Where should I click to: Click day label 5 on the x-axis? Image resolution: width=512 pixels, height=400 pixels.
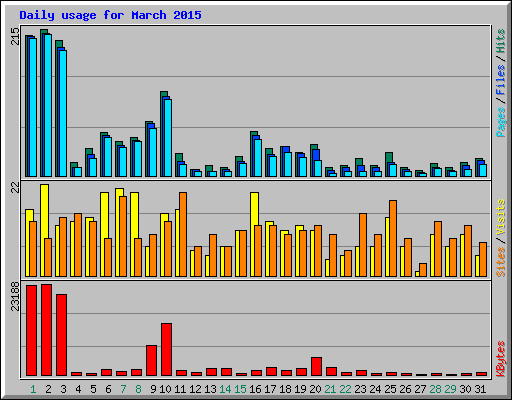click(x=93, y=389)
